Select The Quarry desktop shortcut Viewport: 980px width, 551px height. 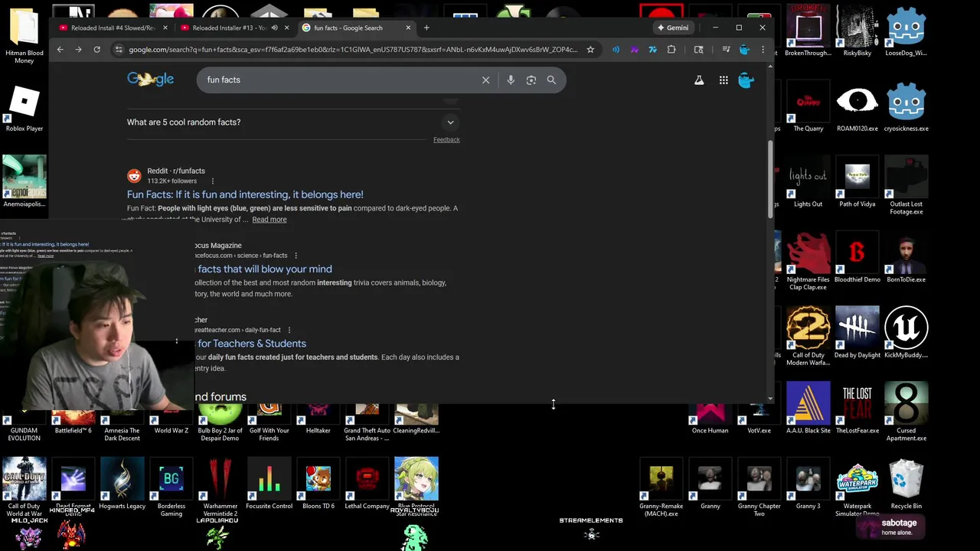(x=808, y=106)
